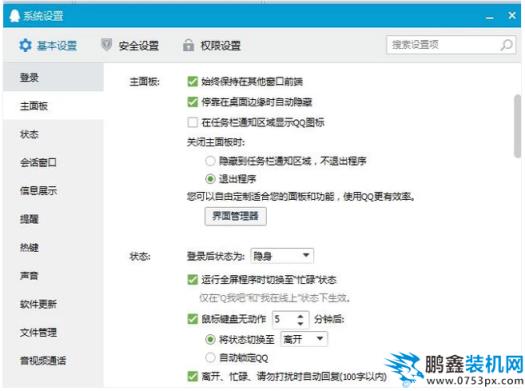
Task: Click the lock icon for 权限设置
Action: point(188,45)
